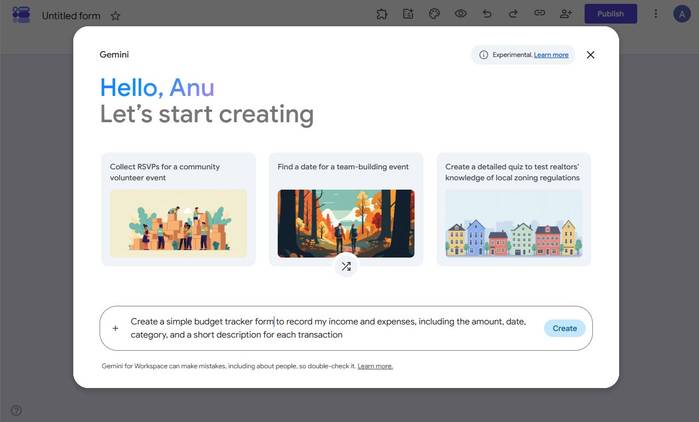Click the 'Let's start creating' heading
The image size is (699, 422).
pos(207,115)
